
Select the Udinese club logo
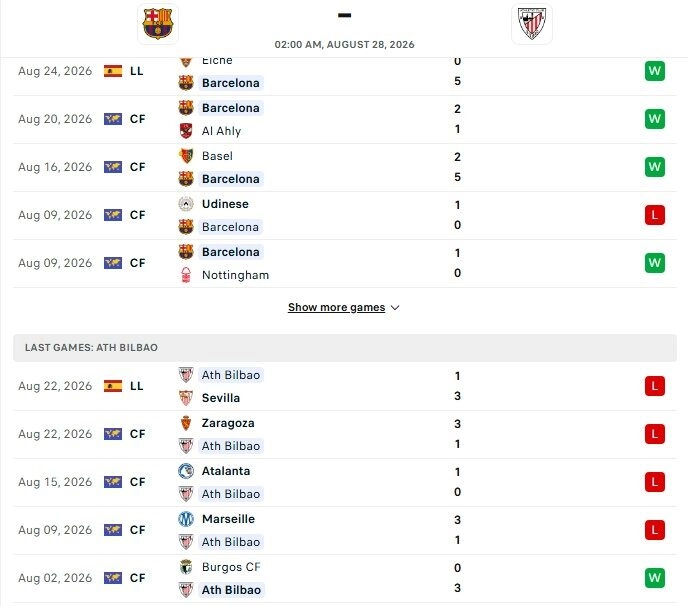(x=186, y=204)
